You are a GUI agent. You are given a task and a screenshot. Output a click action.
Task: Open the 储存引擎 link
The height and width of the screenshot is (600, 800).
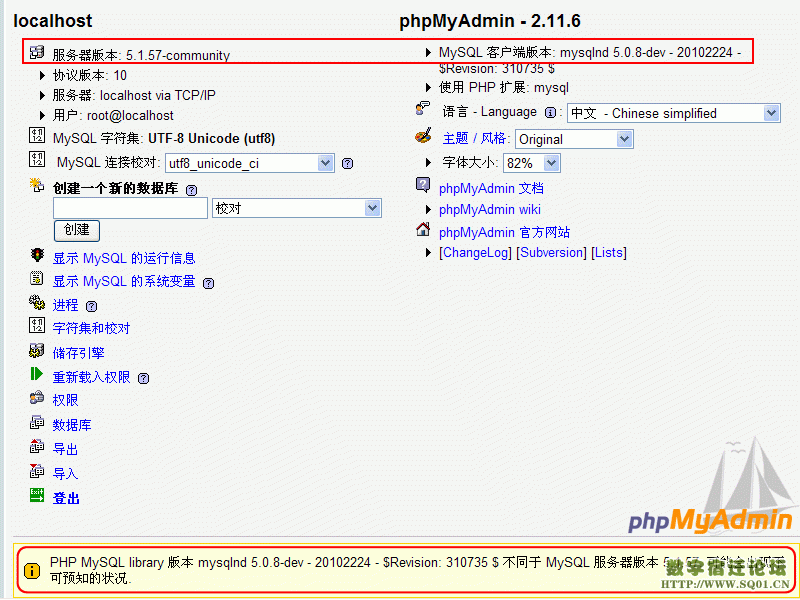79,353
